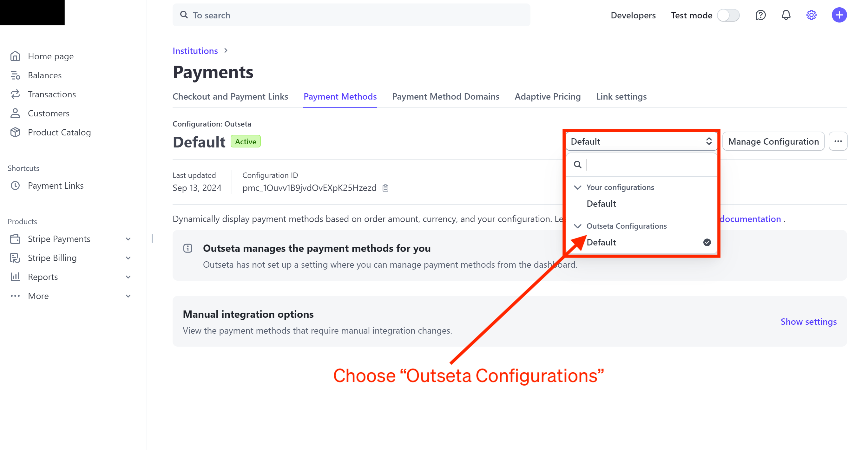Image resolution: width=868 pixels, height=450 pixels.
Task: Open the Adaptive Pricing tab
Action: pos(547,97)
